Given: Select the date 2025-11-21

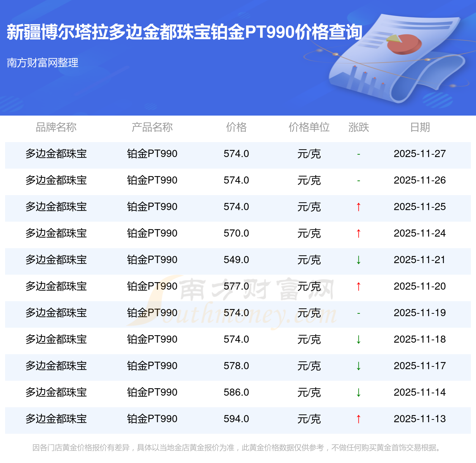Looking at the screenshot, I should pos(420,260).
